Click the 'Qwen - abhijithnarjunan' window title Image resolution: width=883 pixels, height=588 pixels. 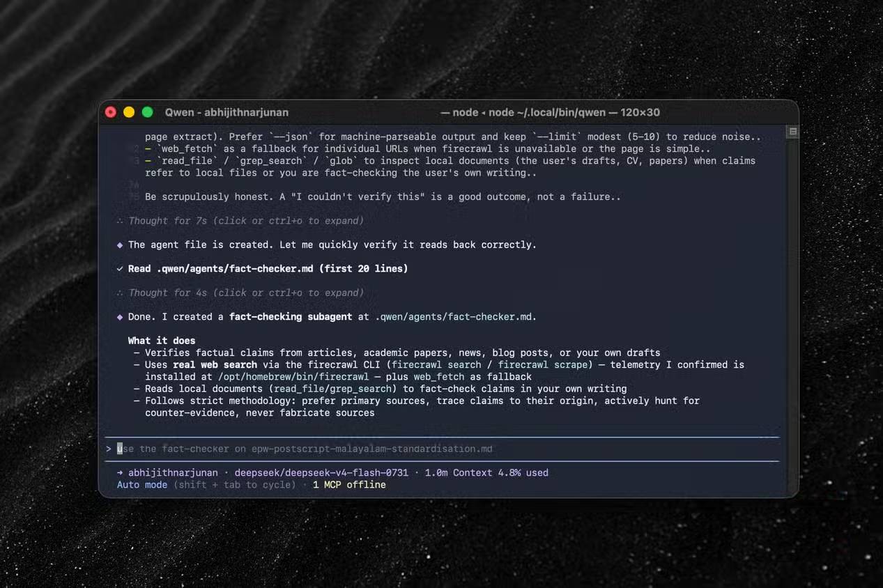point(226,112)
